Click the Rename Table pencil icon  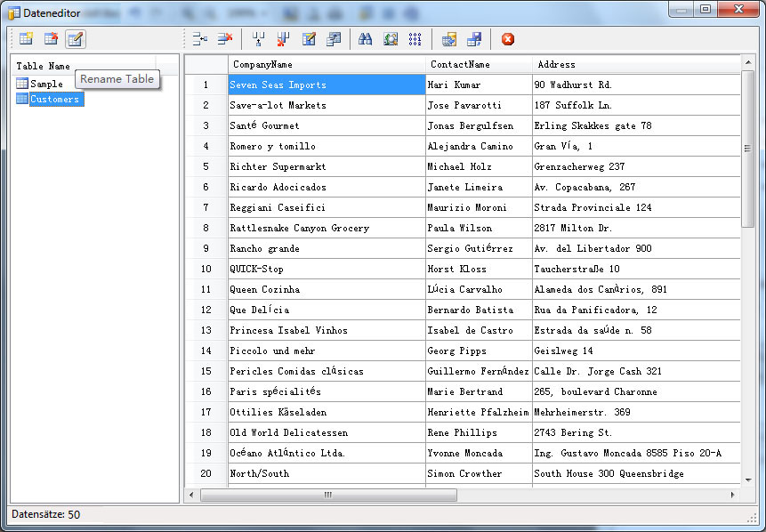(x=76, y=39)
